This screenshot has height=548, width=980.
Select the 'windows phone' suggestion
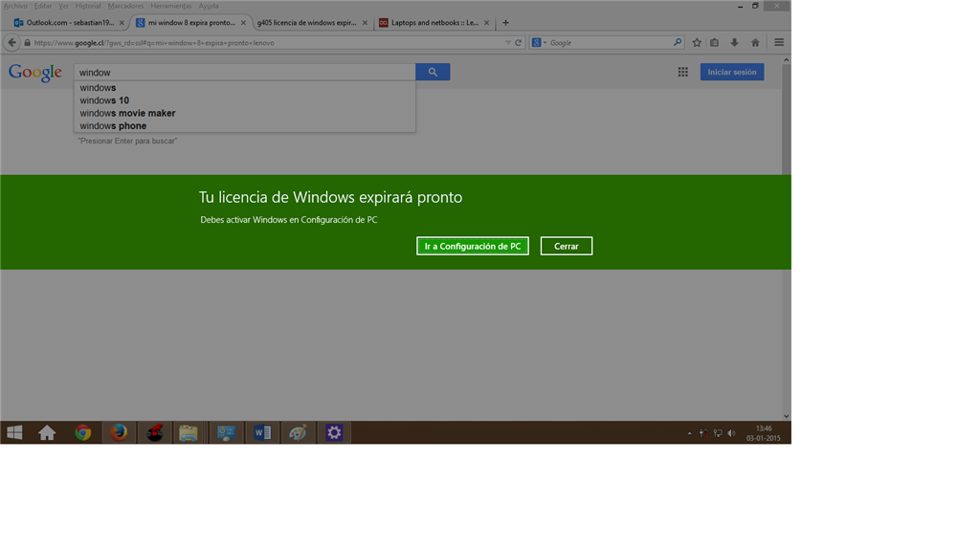244,125
